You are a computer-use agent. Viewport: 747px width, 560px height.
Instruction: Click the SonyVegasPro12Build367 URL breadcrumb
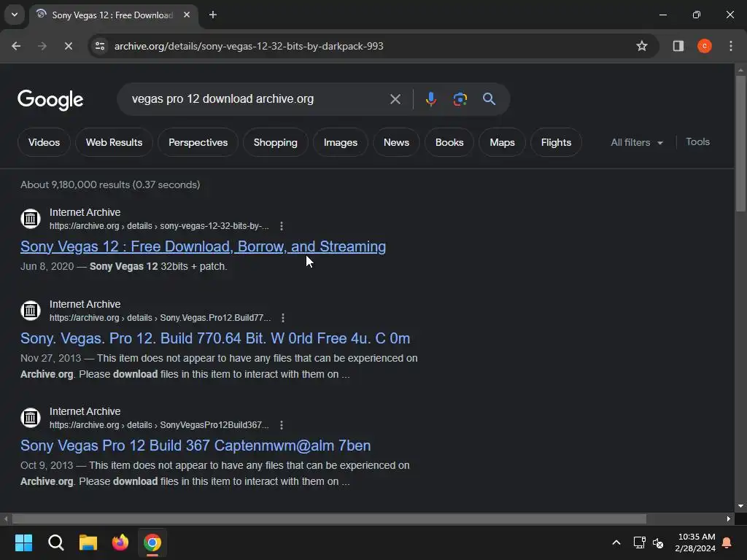pyautogui.click(x=159, y=425)
